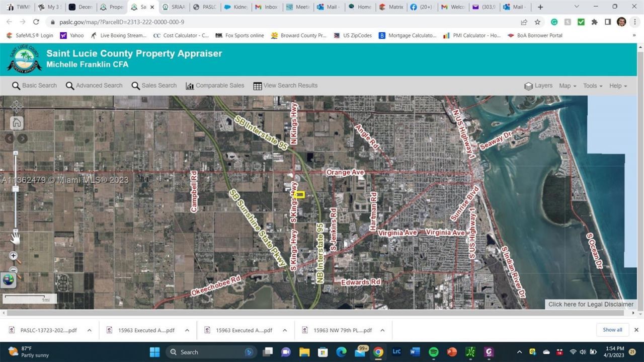The image size is (644, 362).
Task: Click the left pan arrow on the map
Action: tap(10, 138)
